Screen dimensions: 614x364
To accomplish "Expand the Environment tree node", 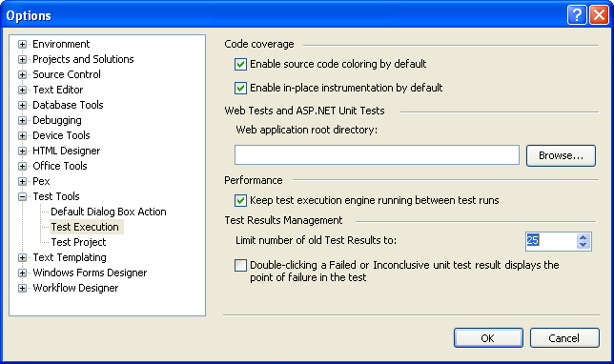I will tap(22, 44).
